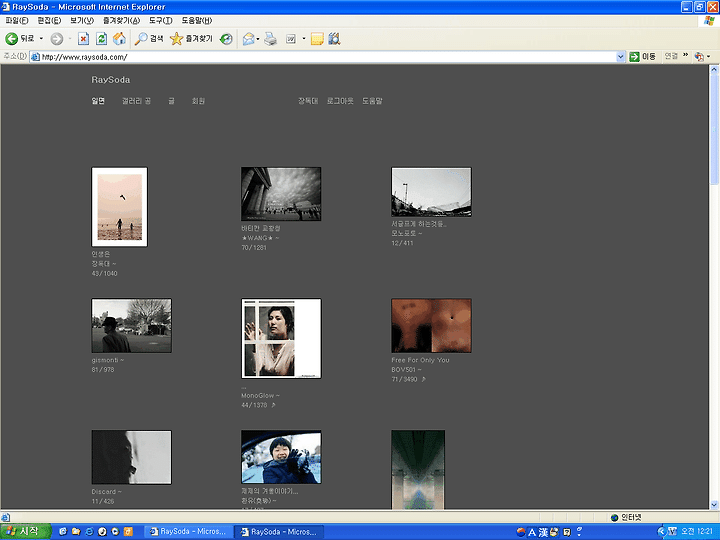This screenshot has width=720, height=540.
Task: Open the gismonti man in hat thumbnail
Action: point(131,326)
